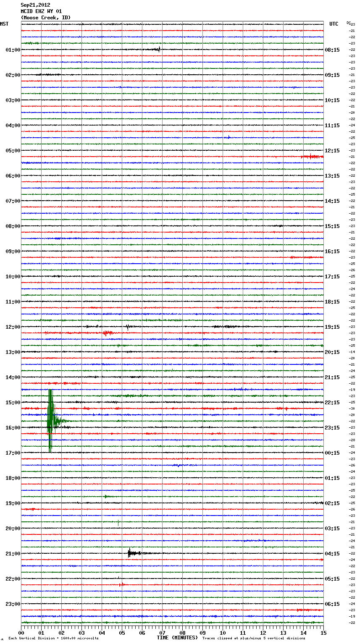
Task: Click the TIME (MINUTES) axis title
Action: (177, 638)
